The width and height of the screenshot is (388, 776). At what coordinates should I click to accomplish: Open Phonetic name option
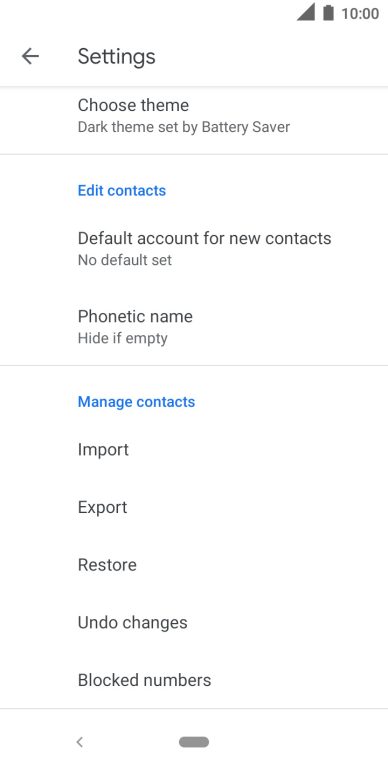[x=194, y=327]
